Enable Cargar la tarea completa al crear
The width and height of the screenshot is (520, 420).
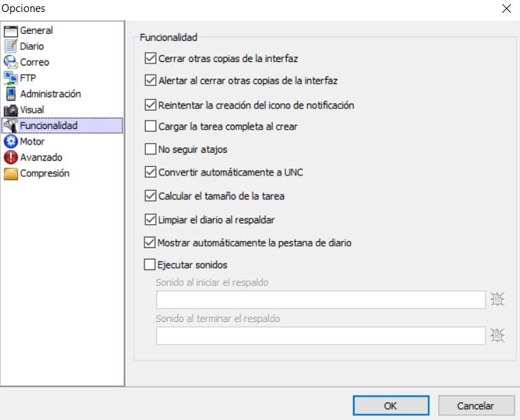[149, 127]
